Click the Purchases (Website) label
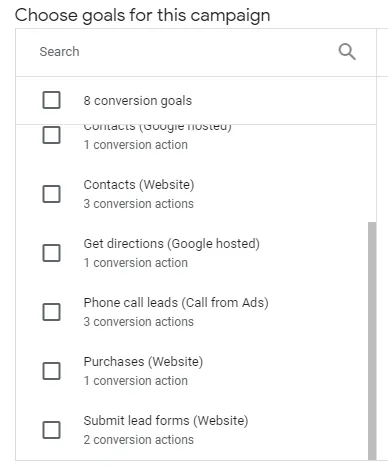 [x=143, y=362]
